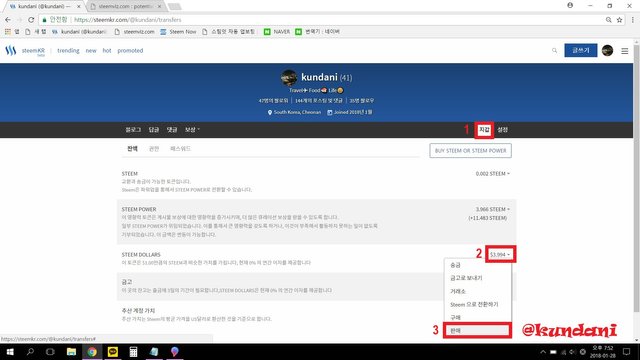Screen dimensions: 640x360
Task: Click the Chrome profile person icon
Action: pyautogui.click(x=570, y=5)
